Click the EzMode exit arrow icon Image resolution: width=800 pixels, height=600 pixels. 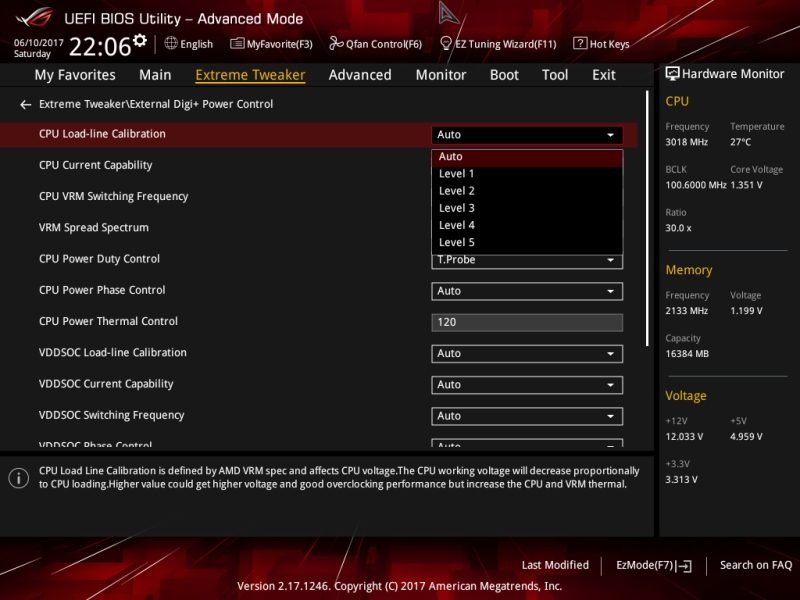pos(685,566)
